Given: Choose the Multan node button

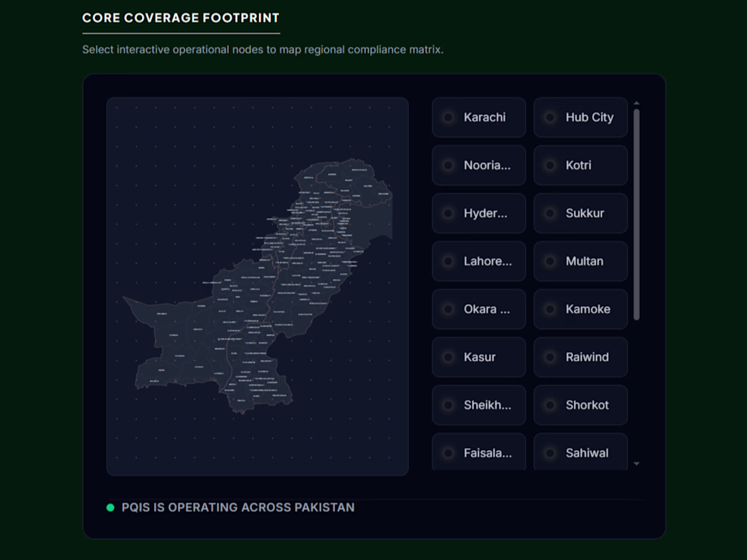Looking at the screenshot, I should pos(581,261).
